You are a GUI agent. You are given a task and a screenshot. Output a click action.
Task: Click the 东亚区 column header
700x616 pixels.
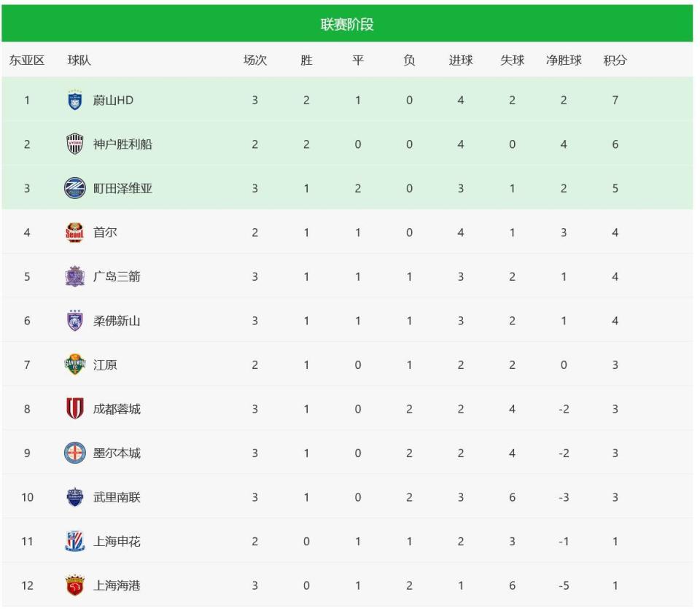click(27, 61)
